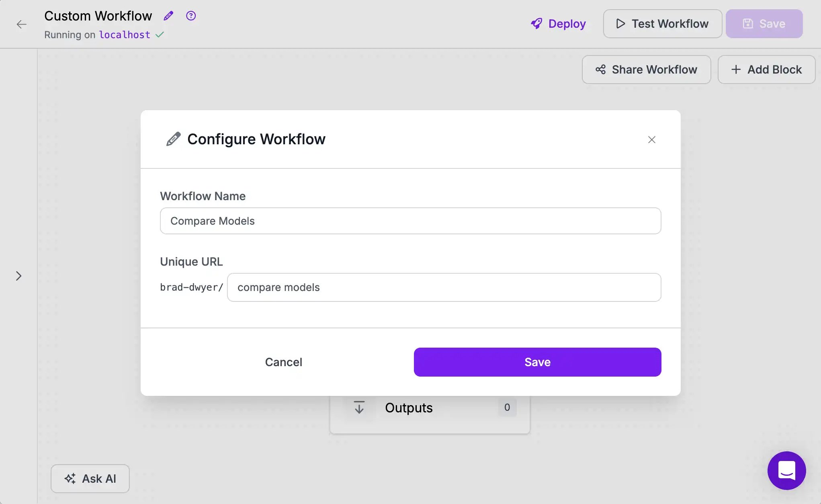The height and width of the screenshot is (504, 821).
Task: Click the Add Block button
Action: tap(766, 70)
